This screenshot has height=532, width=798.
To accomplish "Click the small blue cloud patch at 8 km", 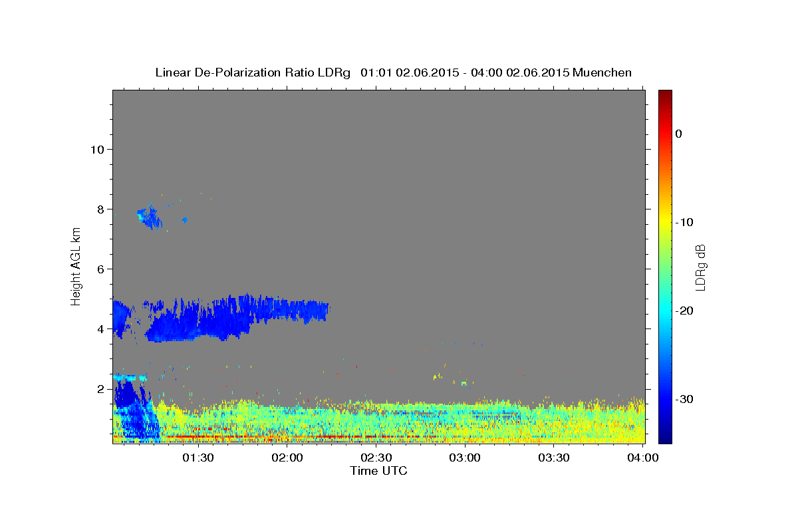I will click(151, 217).
